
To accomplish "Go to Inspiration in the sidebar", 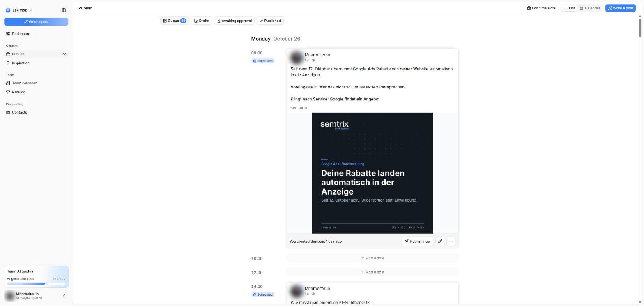I will pyautogui.click(x=36, y=63).
